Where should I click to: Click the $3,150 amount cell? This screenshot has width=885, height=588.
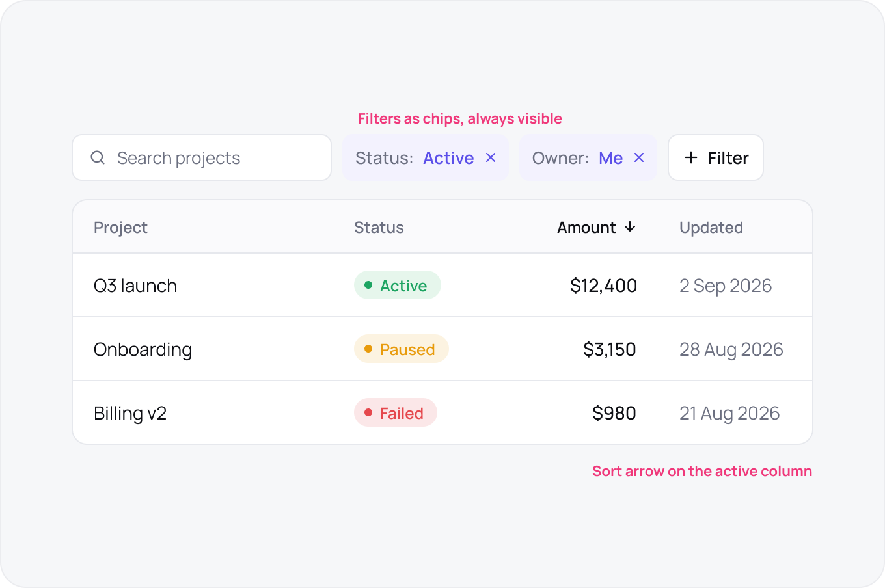click(x=610, y=349)
